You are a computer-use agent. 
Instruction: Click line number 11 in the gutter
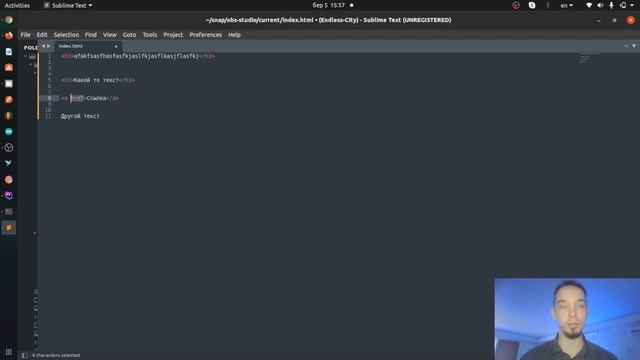(x=48, y=116)
